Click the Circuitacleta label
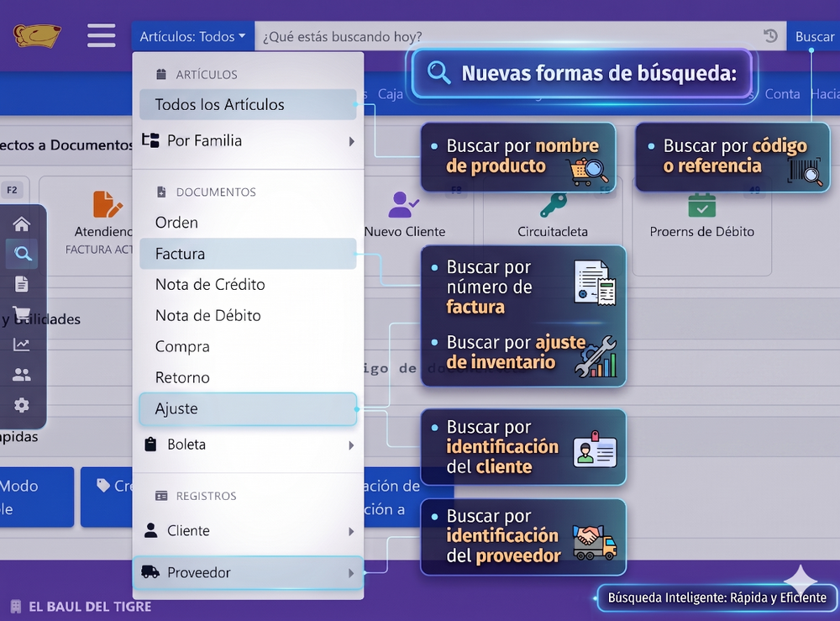Image resolution: width=840 pixels, height=621 pixels. [x=553, y=231]
